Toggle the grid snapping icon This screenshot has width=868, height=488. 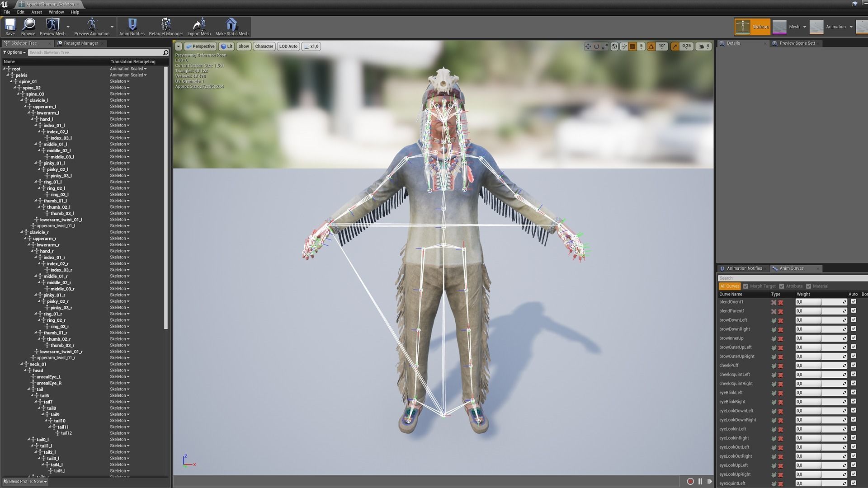click(632, 46)
